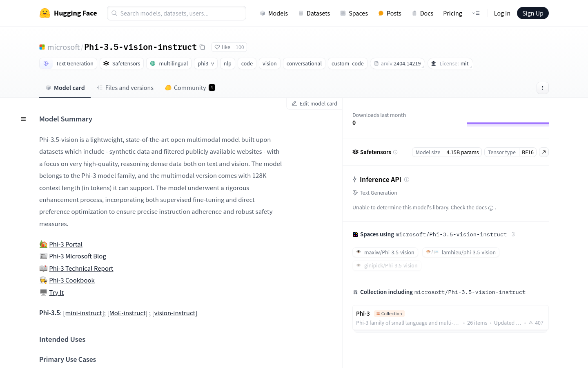Image resolution: width=588 pixels, height=368 pixels.
Task: Open the Try It link
Action: (56, 292)
